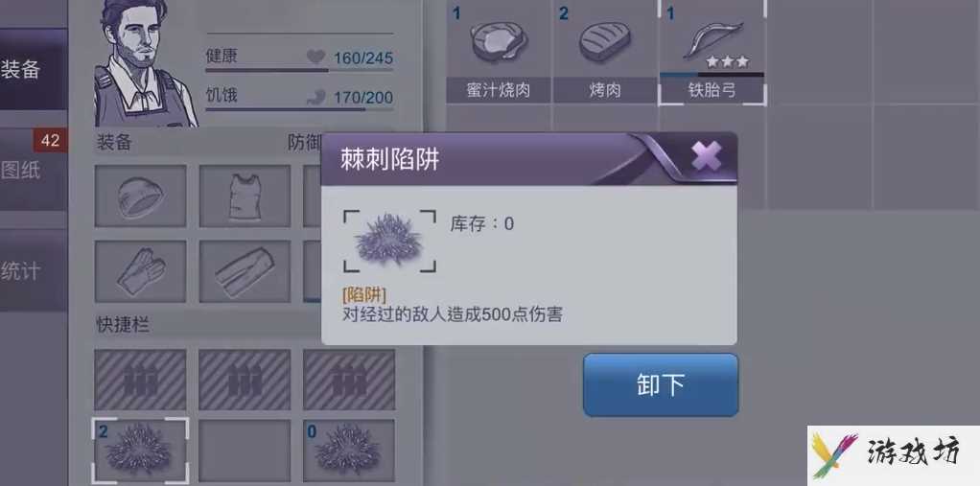Select the 烤肉 grilled meat item
The height and width of the screenshot is (486, 980).
(604, 53)
